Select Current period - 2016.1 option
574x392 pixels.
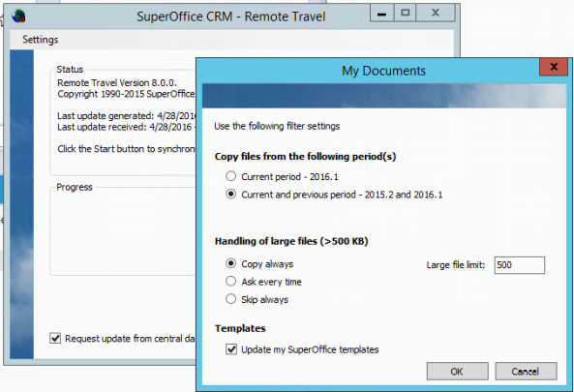pyautogui.click(x=230, y=176)
